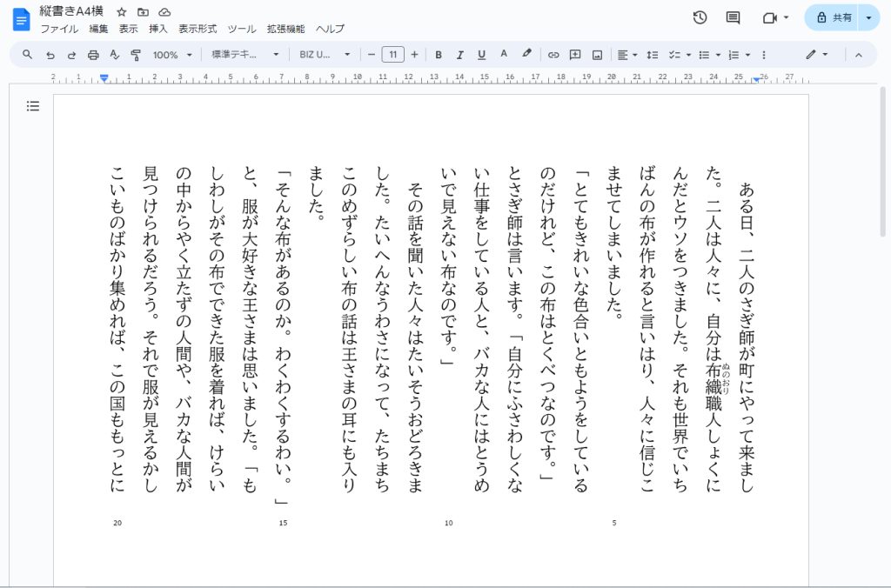Click the insert link icon

[553, 55]
